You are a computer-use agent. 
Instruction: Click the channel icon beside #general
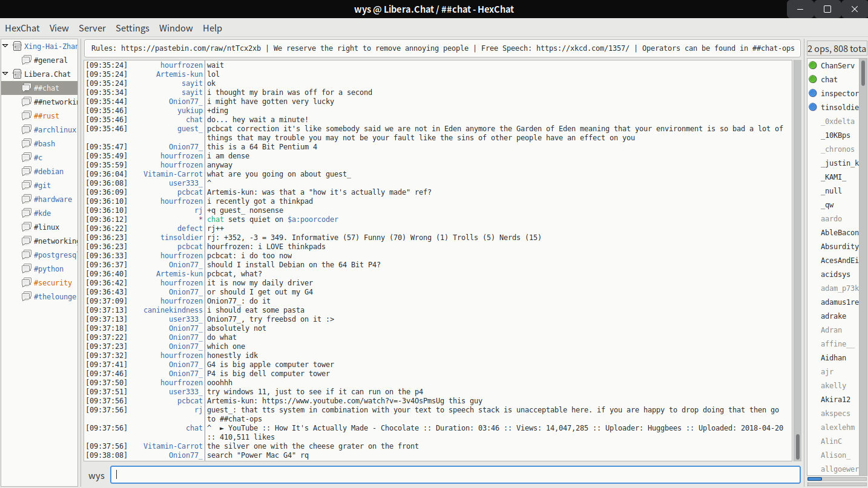click(27, 60)
